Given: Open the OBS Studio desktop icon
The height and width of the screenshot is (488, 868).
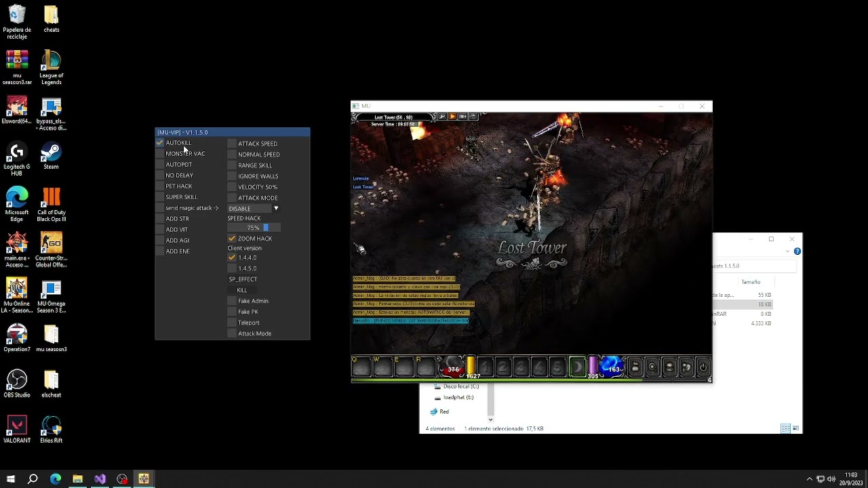Looking at the screenshot, I should (17, 384).
